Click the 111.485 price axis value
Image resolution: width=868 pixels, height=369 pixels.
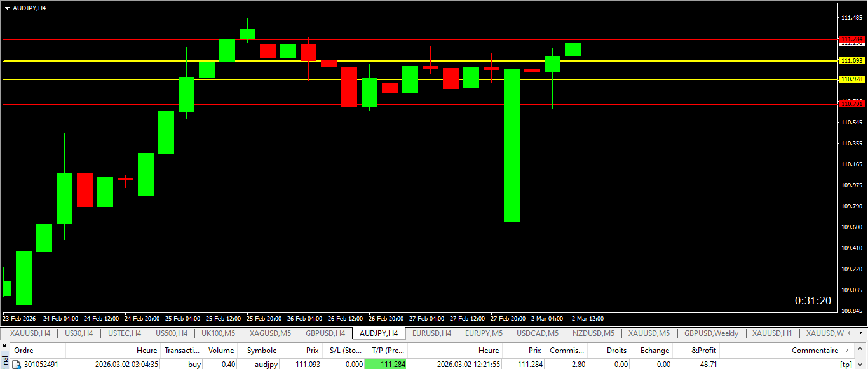[x=851, y=18]
